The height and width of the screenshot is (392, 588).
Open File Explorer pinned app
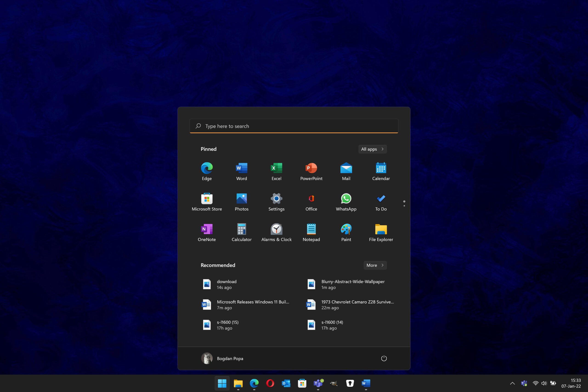click(x=381, y=232)
